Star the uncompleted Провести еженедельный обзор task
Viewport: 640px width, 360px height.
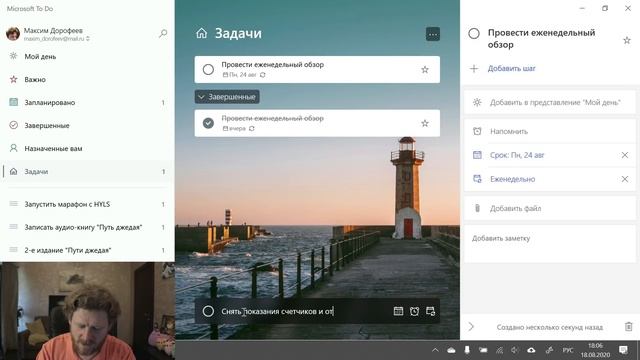(425, 70)
